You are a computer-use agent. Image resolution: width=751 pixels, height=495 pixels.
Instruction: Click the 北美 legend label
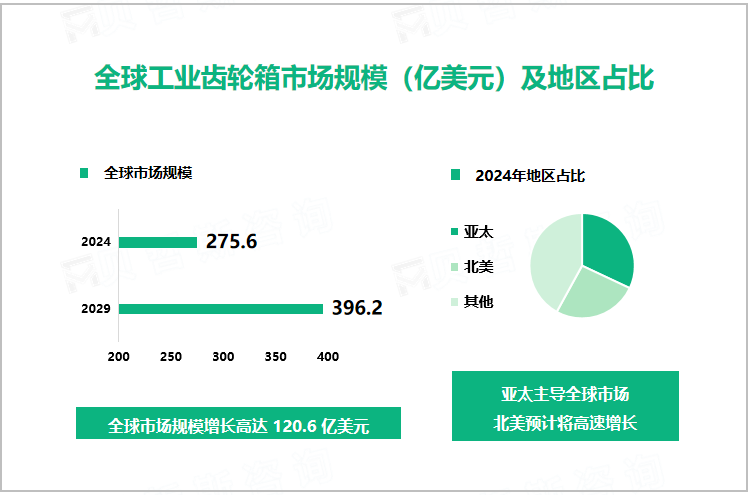478,267
